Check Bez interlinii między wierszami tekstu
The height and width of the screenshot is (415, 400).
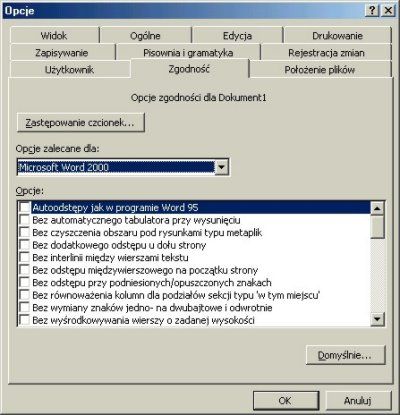25,258
